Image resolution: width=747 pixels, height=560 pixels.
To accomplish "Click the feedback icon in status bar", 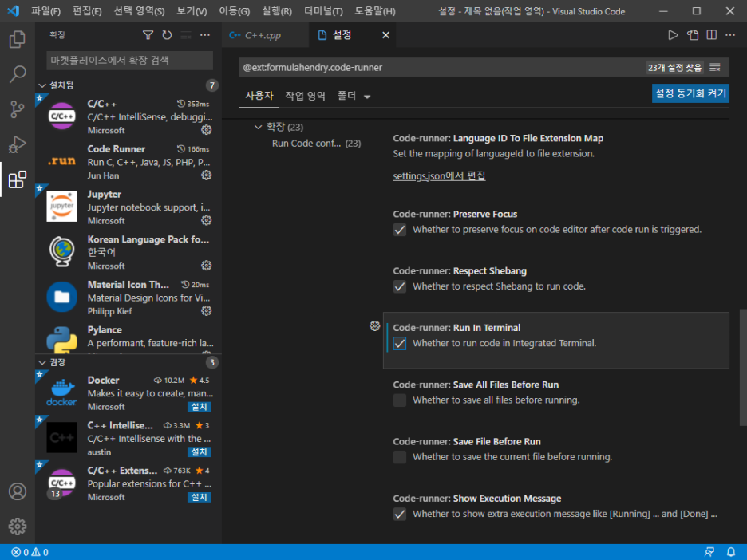I will [709, 552].
